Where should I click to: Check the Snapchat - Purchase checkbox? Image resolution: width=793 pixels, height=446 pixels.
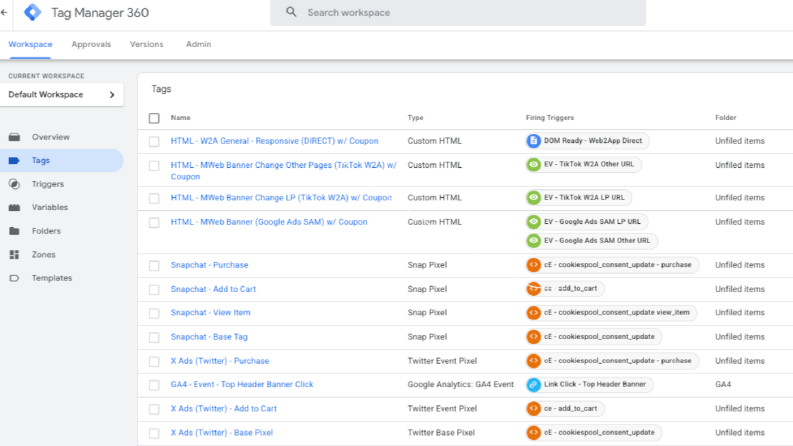click(x=154, y=265)
